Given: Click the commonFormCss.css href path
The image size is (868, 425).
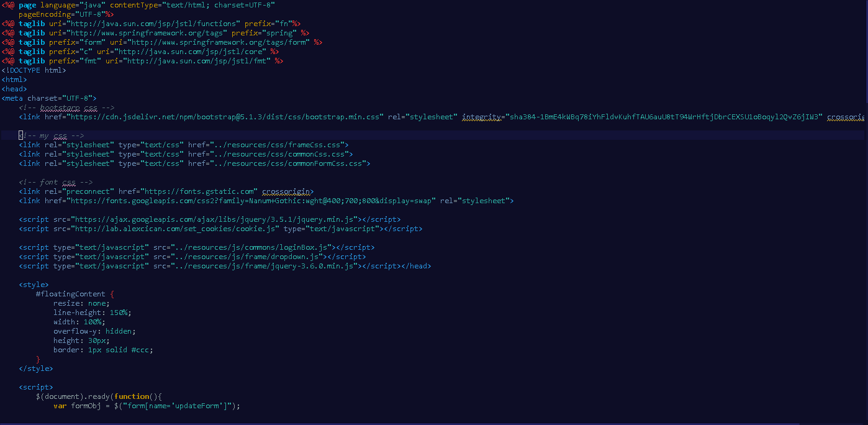Looking at the screenshot, I should 288,163.
